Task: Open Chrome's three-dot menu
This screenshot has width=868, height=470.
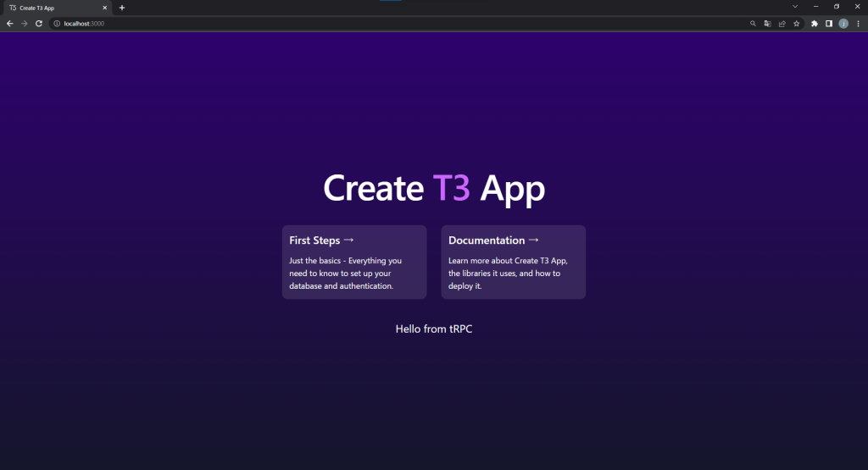Action: click(858, 24)
